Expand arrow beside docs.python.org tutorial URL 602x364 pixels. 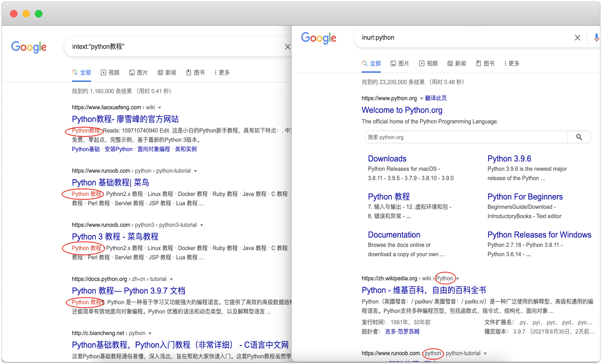tap(171, 279)
